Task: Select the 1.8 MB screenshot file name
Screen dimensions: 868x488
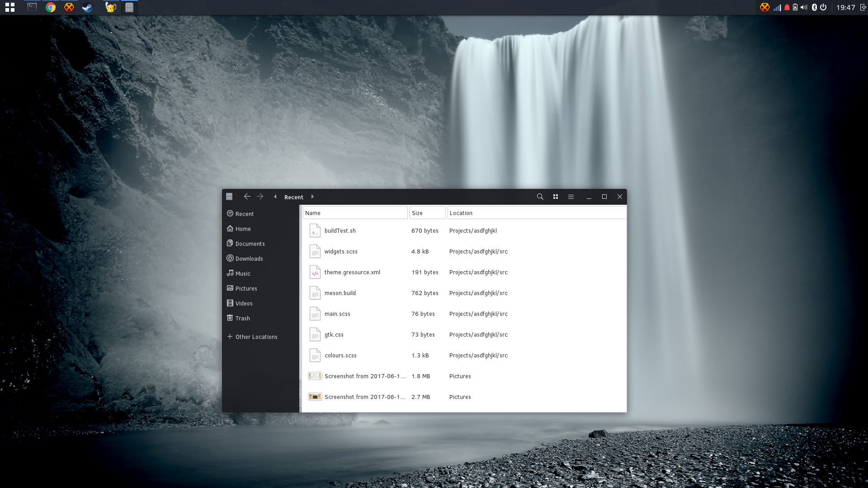Action: [x=365, y=376]
